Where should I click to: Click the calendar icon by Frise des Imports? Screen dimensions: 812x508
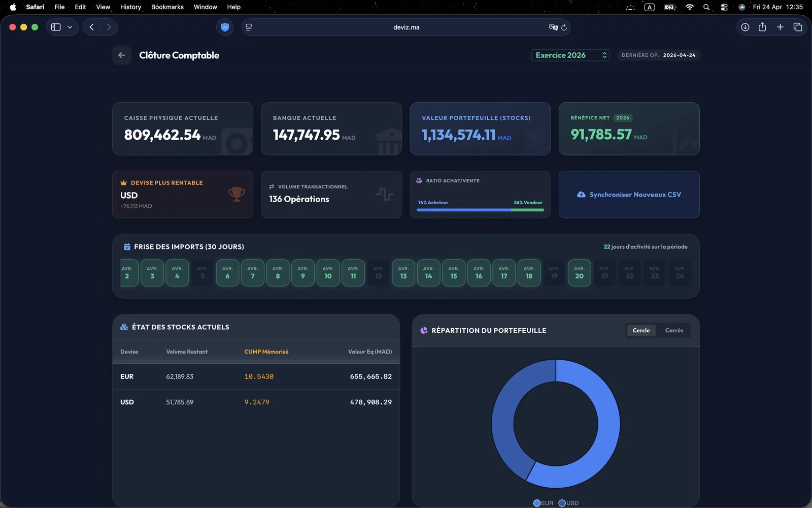pos(127,247)
